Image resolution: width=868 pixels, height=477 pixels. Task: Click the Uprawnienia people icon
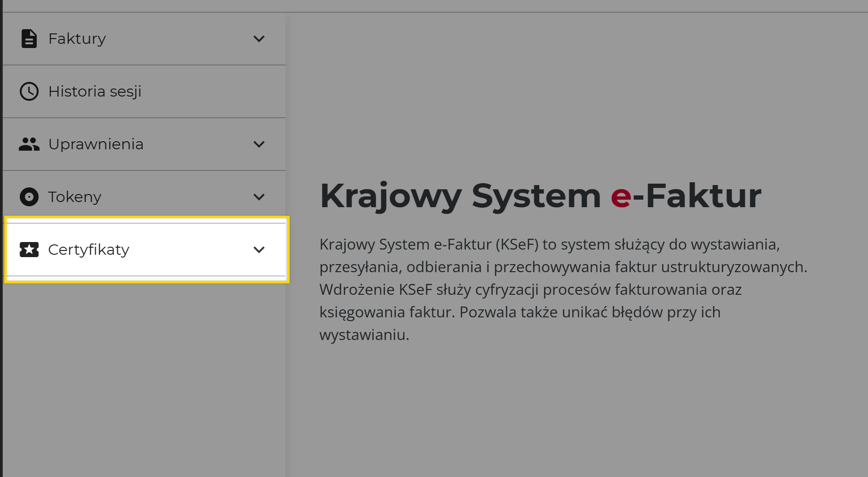[x=29, y=144]
